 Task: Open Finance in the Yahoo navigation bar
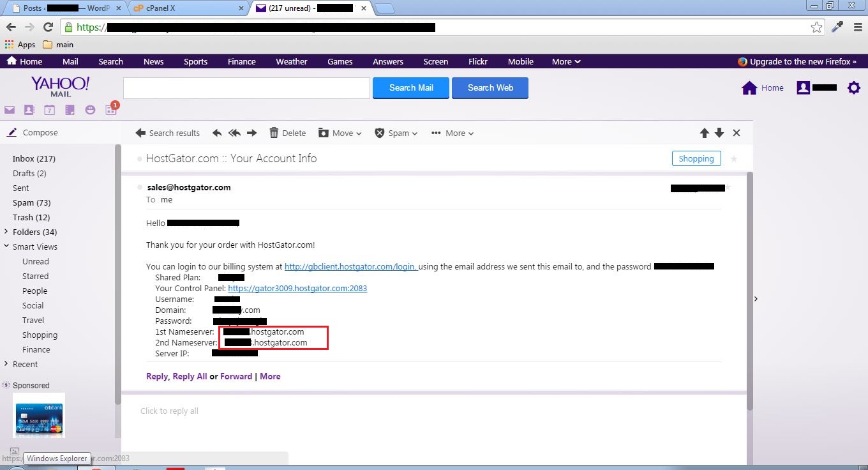(x=242, y=61)
